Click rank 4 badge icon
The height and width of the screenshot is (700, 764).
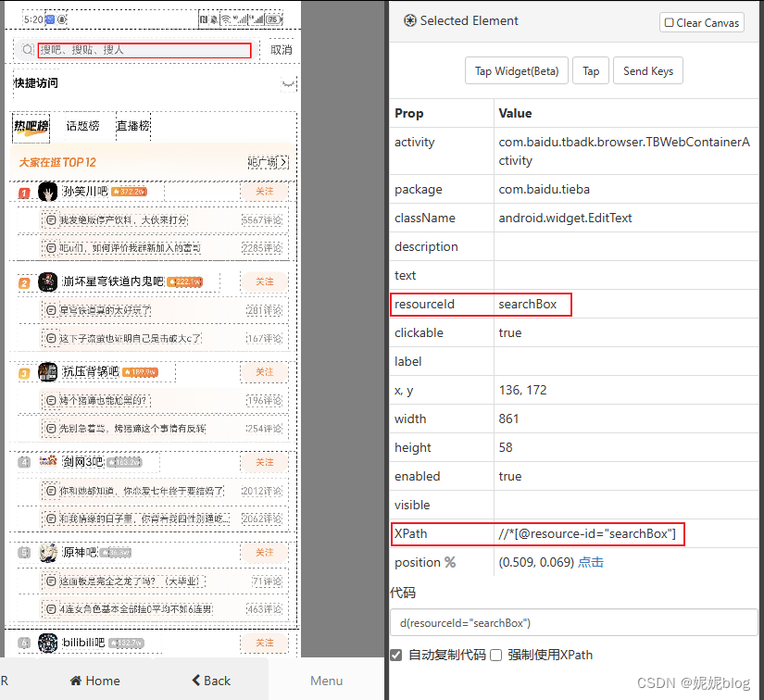click(x=24, y=462)
